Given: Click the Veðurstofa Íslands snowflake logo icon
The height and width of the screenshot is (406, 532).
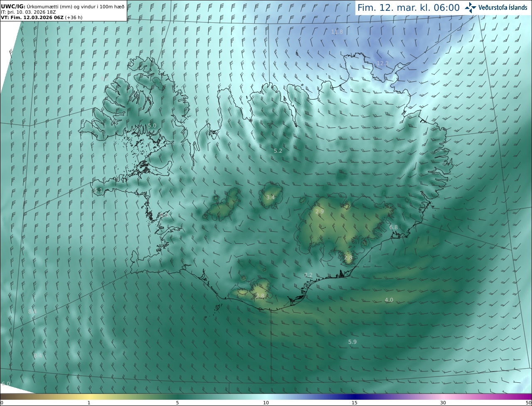Looking at the screenshot, I should [470, 7].
